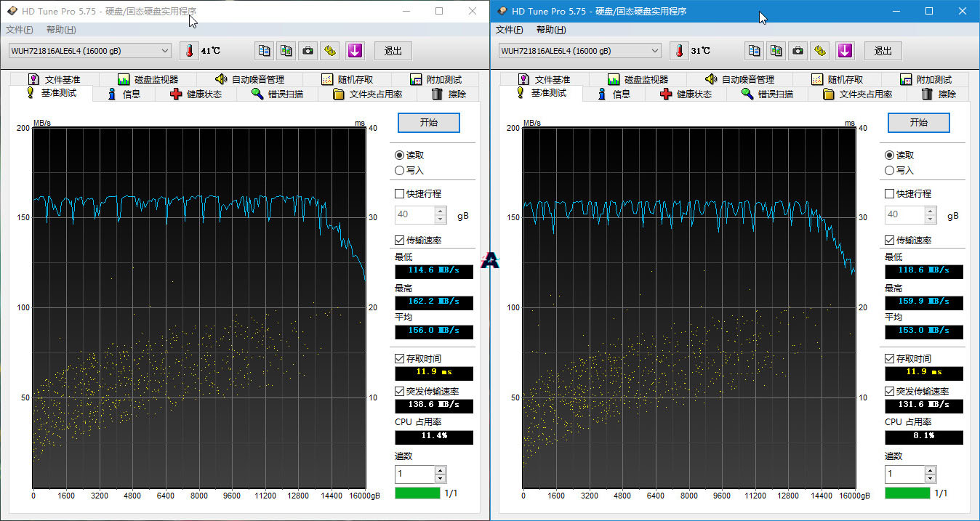
Task: Click 开始 button in right window
Action: 918,123
